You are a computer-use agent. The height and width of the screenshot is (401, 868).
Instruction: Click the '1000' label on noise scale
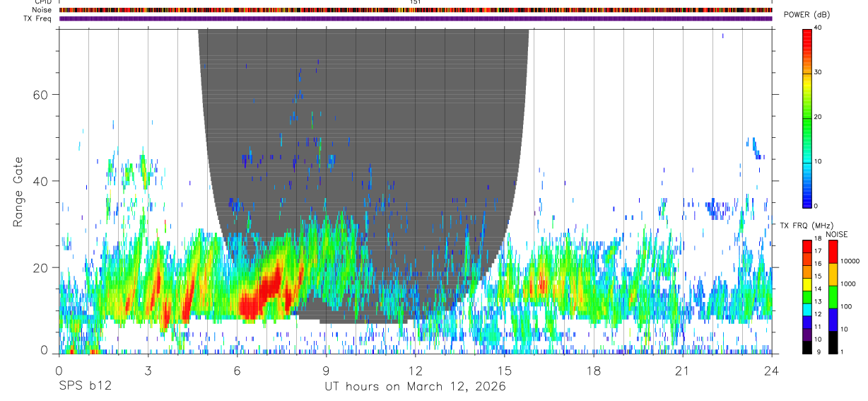[x=848, y=284]
